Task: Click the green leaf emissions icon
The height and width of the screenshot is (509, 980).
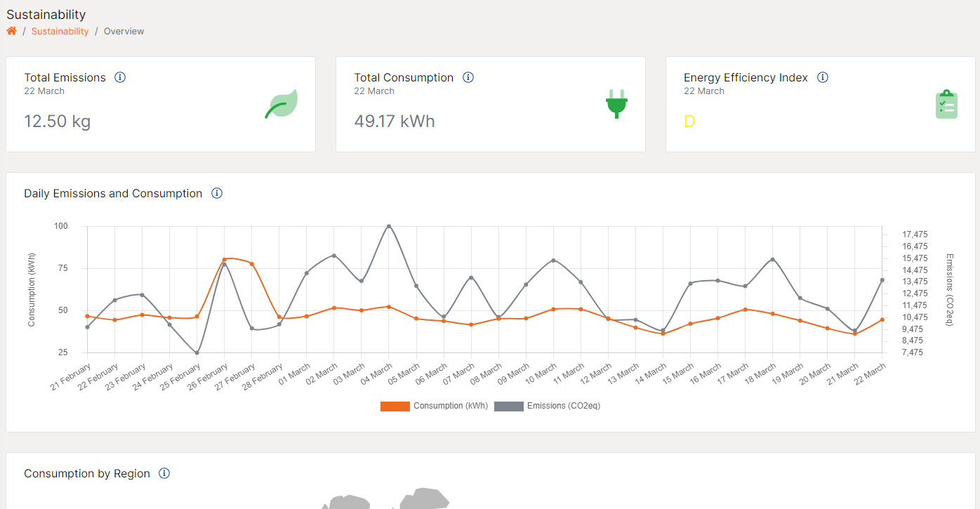Action: point(282,104)
